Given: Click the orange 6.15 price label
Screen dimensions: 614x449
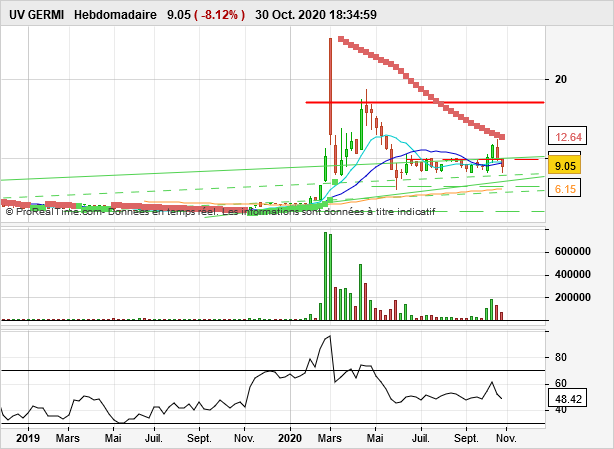Looking at the screenshot, I should [565, 189].
